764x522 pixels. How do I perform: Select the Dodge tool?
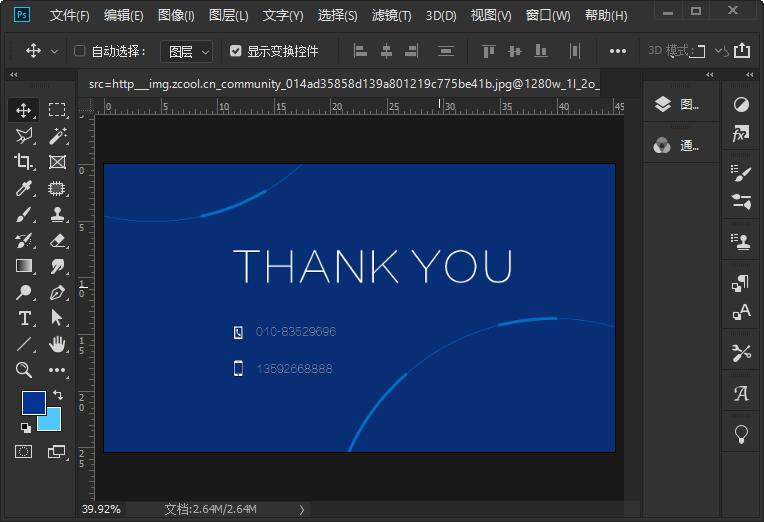coord(23,292)
